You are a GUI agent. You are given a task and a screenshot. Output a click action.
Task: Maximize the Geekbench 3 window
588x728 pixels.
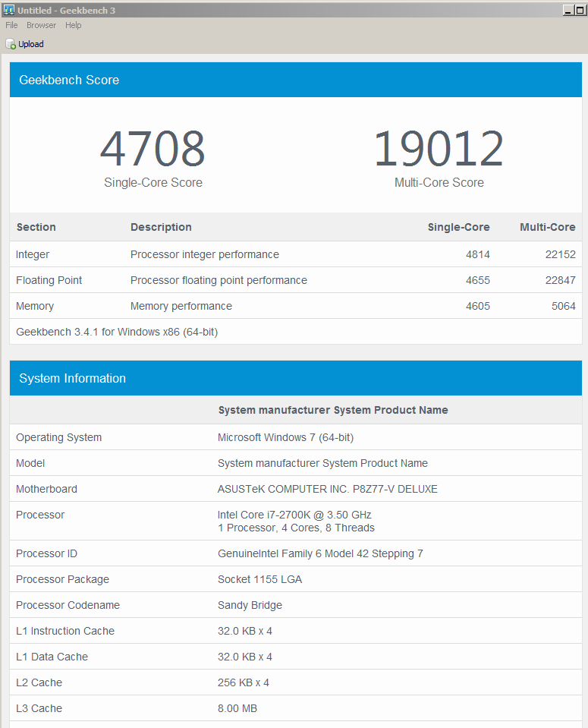tap(580, 10)
